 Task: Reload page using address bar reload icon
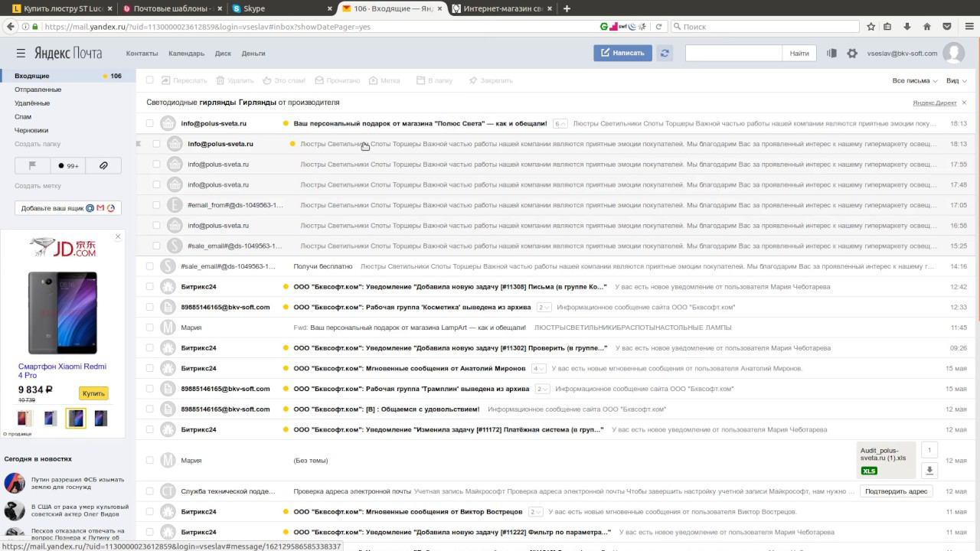click(658, 27)
